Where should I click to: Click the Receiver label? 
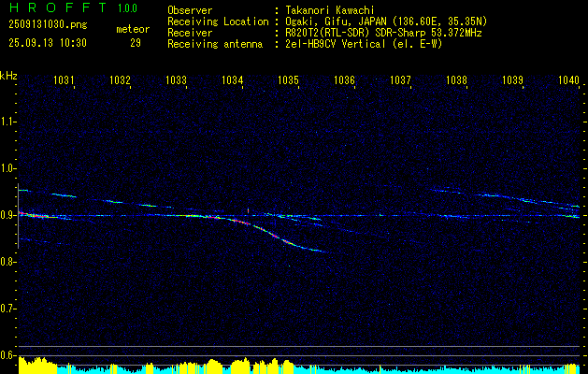point(190,33)
